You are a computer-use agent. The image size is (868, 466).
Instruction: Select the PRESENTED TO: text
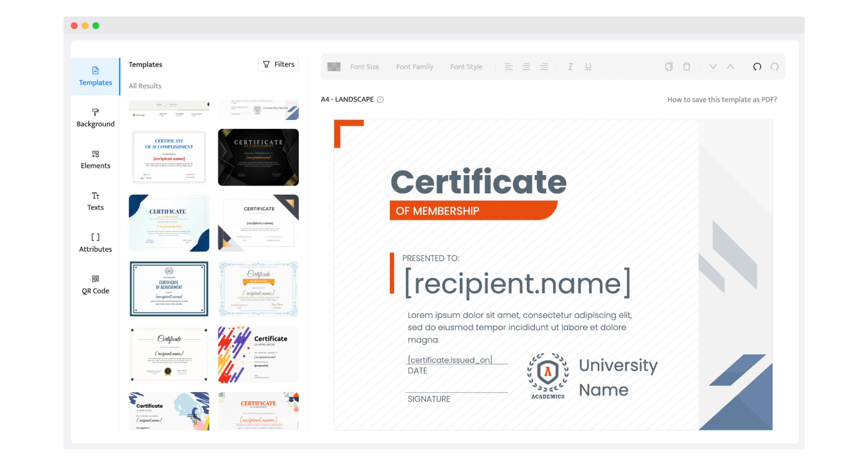pos(430,258)
